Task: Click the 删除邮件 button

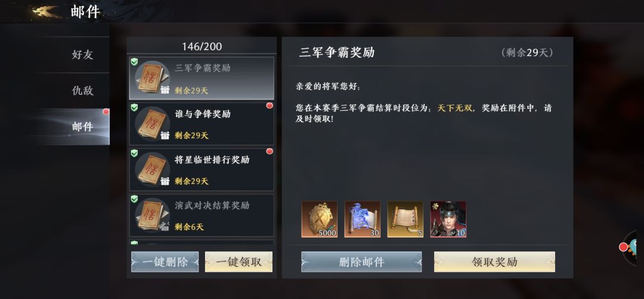Action: pos(361,261)
